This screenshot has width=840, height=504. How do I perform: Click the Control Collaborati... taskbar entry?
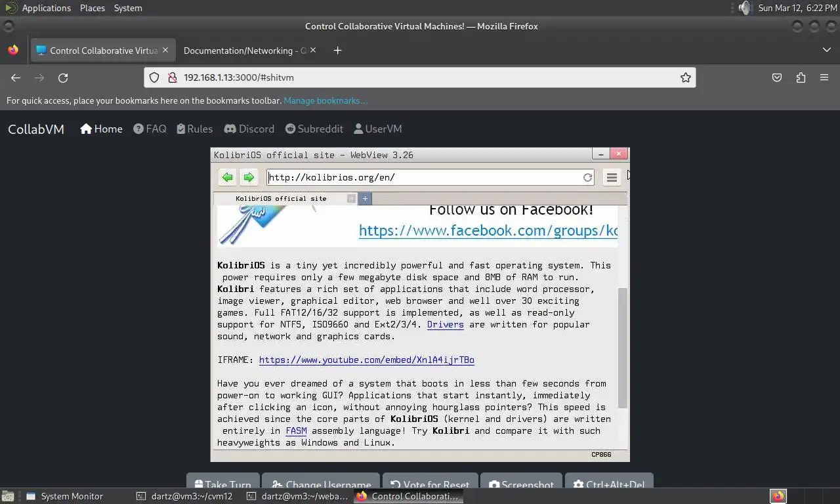[x=408, y=496]
